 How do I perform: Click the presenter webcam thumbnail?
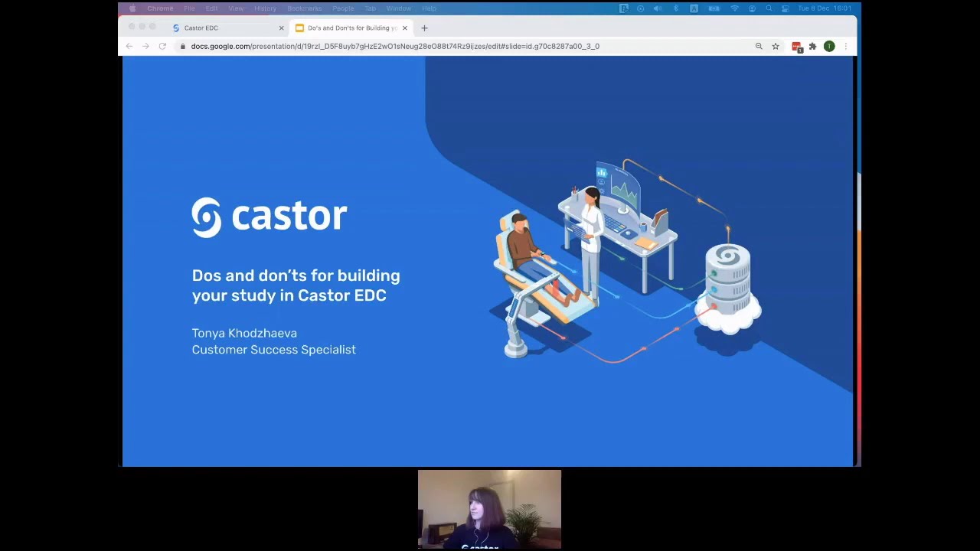coord(489,510)
